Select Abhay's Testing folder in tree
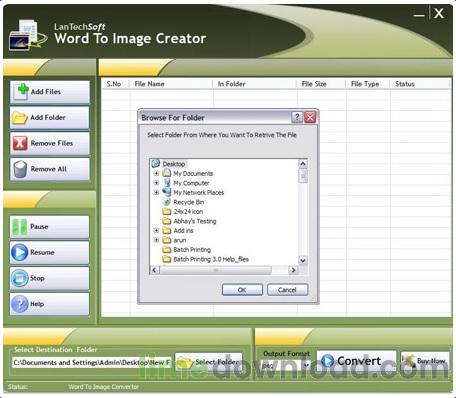This screenshot has height=398, width=456. coord(195,221)
